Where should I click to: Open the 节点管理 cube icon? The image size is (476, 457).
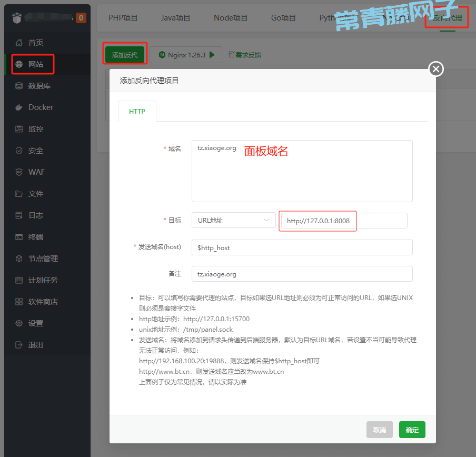point(19,259)
